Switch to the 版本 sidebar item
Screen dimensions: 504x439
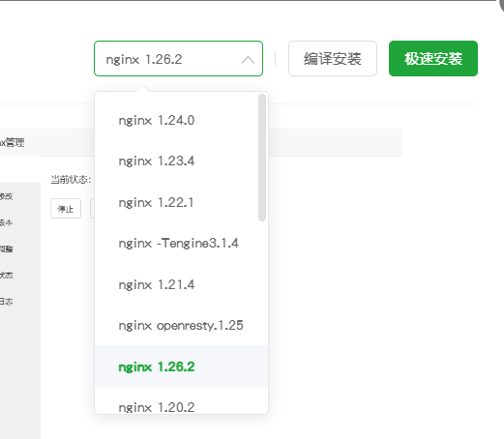pos(7,222)
